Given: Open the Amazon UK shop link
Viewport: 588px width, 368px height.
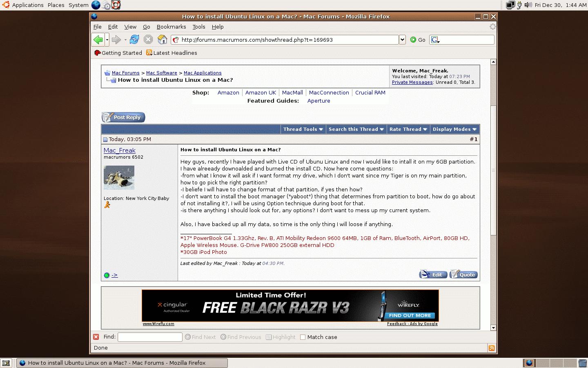Looking at the screenshot, I should coord(261,93).
